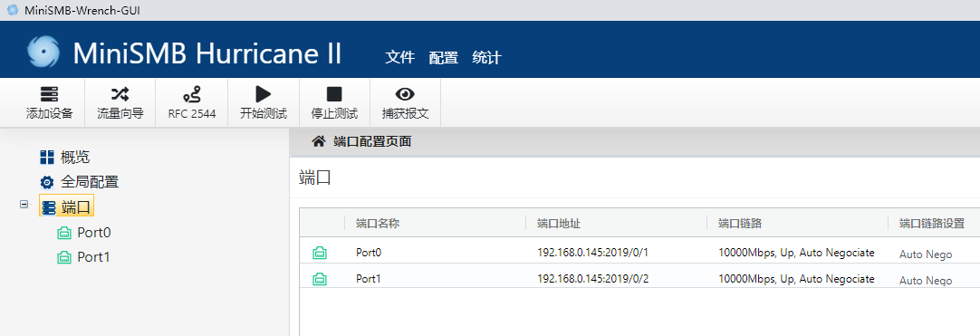
Task: Click the 端口 section heading
Action: (x=315, y=178)
